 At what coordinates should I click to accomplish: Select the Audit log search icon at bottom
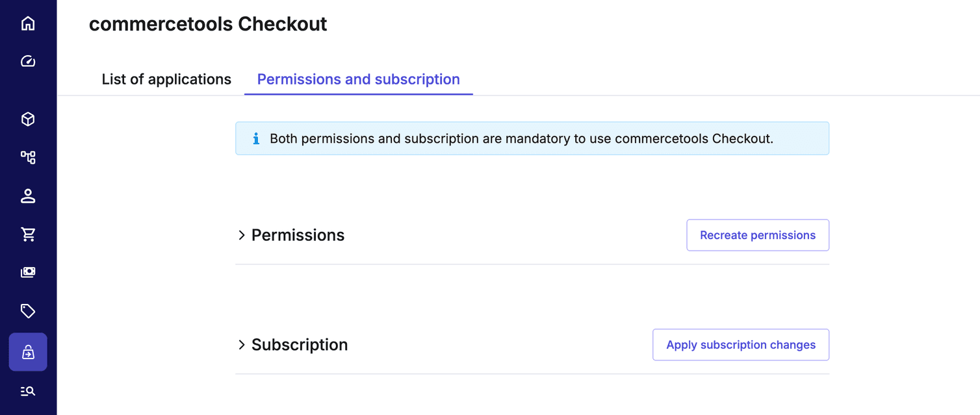coord(28,390)
